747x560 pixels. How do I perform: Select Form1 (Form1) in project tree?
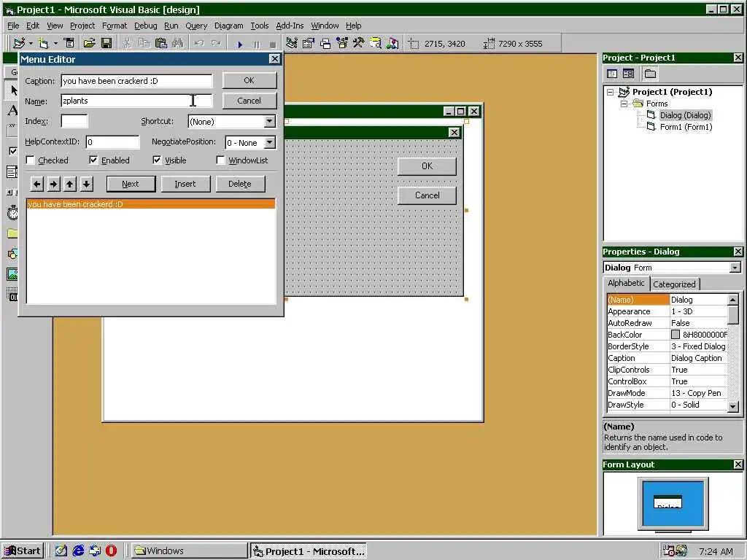click(686, 127)
